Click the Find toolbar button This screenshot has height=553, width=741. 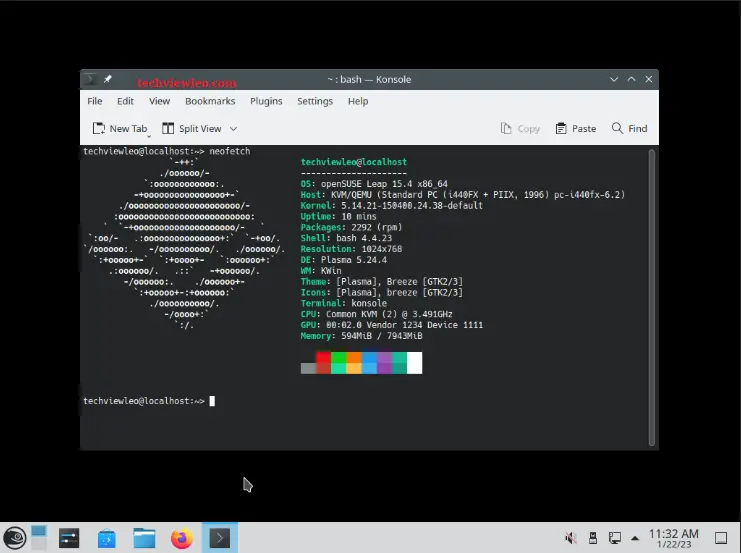(x=629, y=129)
